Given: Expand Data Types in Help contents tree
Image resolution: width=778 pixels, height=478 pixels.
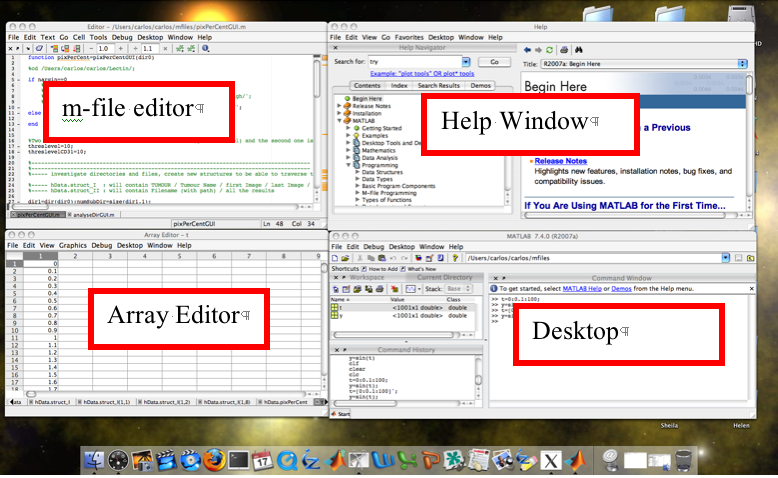Looking at the screenshot, I should tap(357, 179).
